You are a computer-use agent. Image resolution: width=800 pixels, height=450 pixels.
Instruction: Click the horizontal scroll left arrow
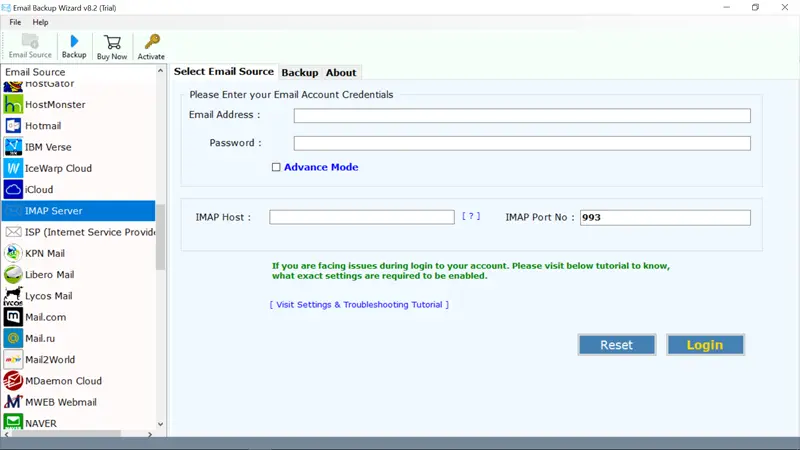click(x=7, y=434)
